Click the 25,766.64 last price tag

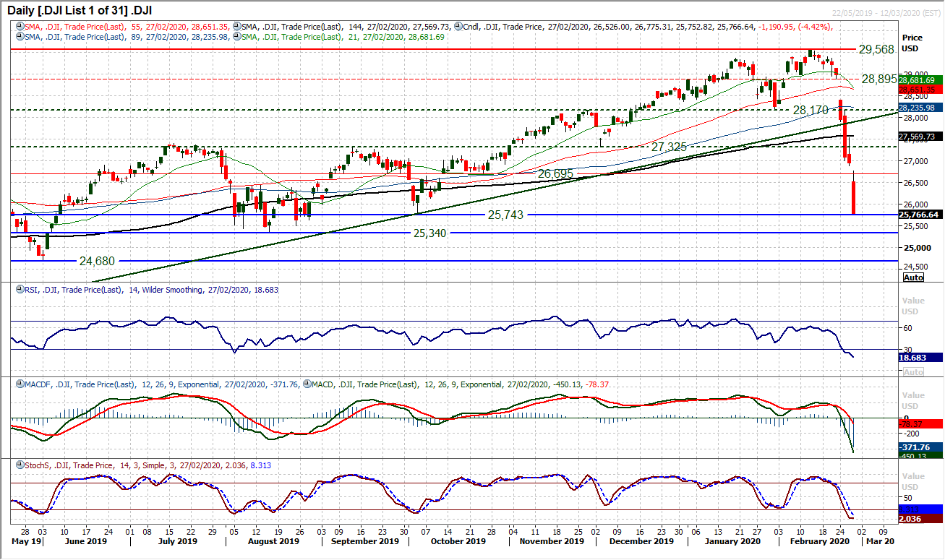(x=918, y=215)
